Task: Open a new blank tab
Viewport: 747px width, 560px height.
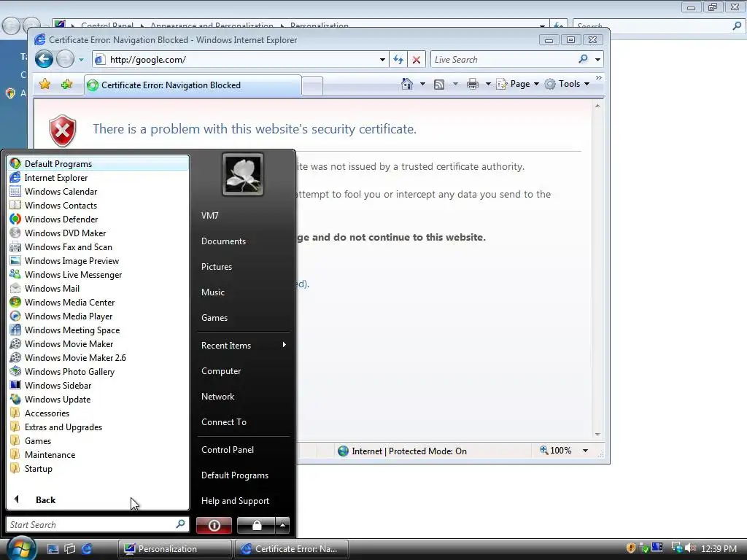Action: pyautogui.click(x=312, y=86)
